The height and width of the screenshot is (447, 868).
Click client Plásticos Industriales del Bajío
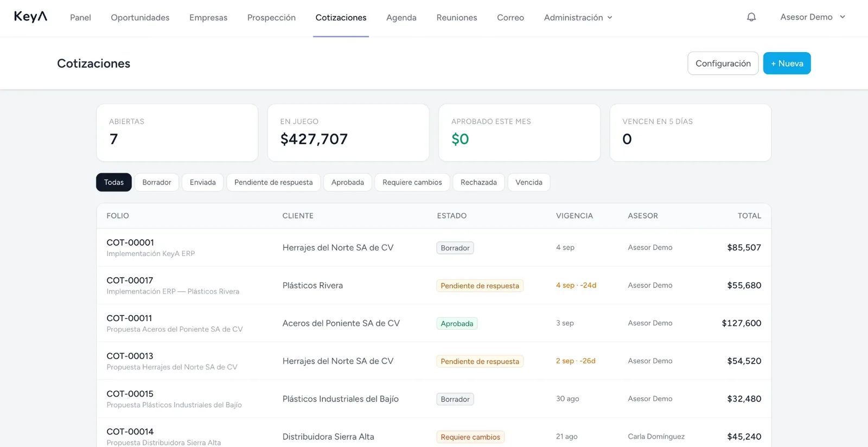click(x=341, y=399)
